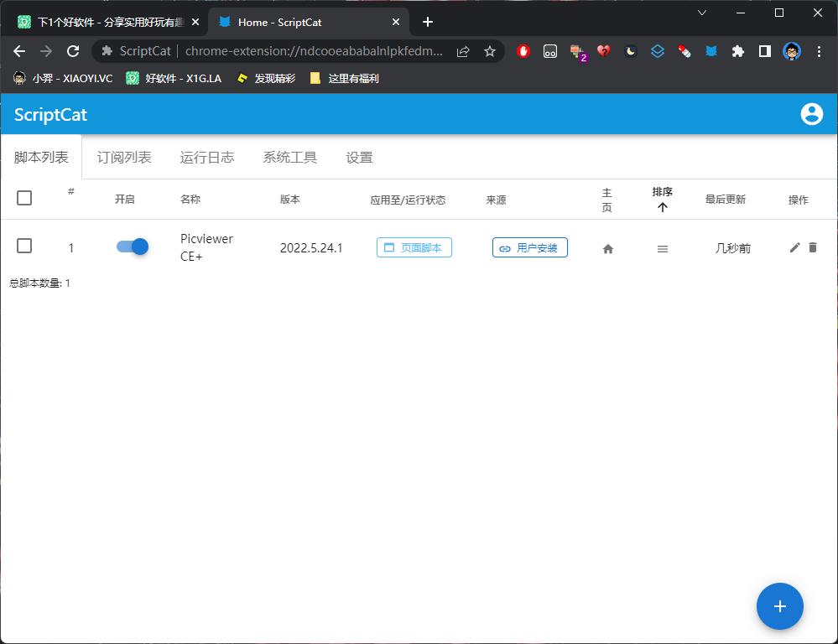Close the Home - ScriptCat tab

(x=395, y=22)
